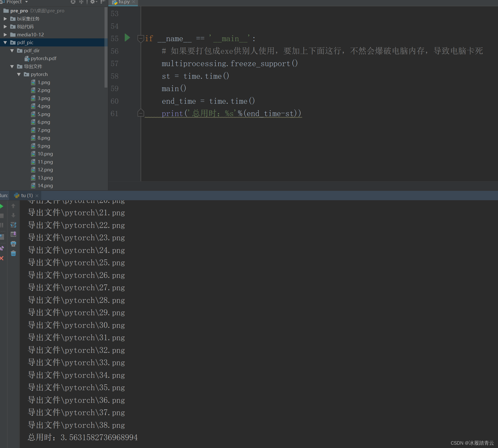Viewport: 498px width, 448px height.
Task: Rerun tu with the green play button in Run panel
Action: tap(2, 206)
